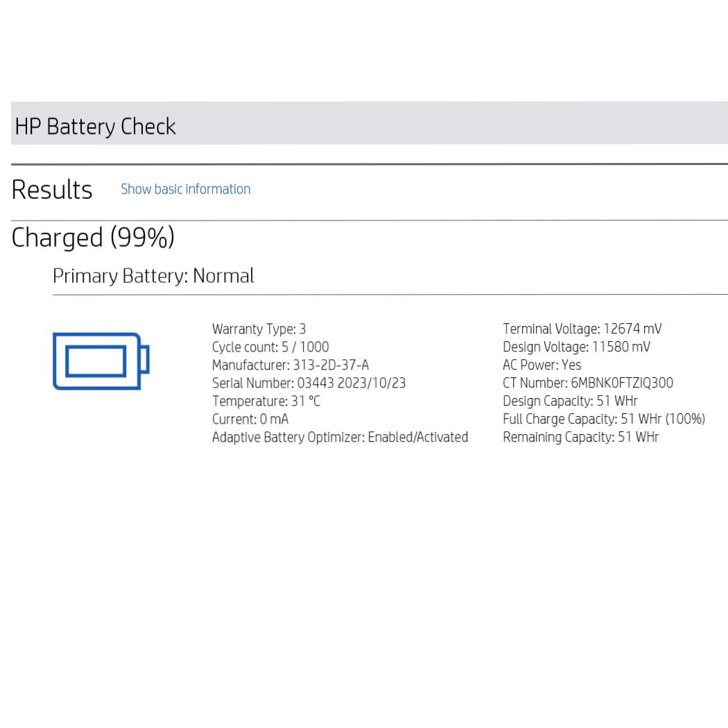This screenshot has width=728, height=728.
Task: Click the AC Power: Yes entry
Action: (542, 365)
